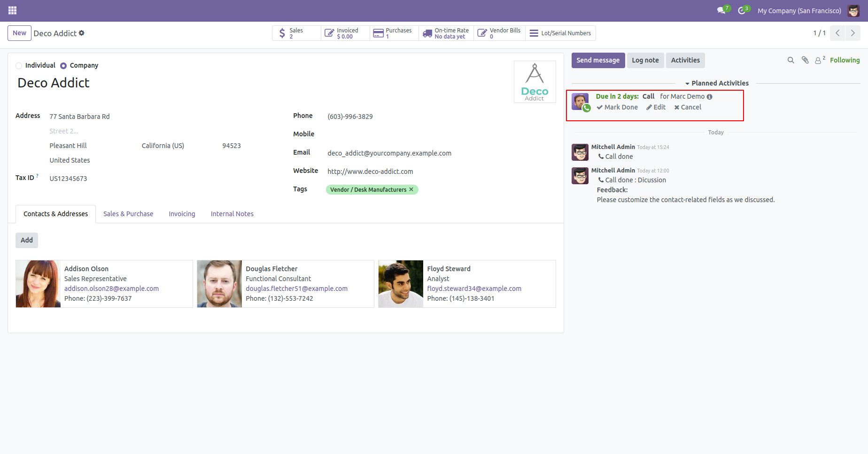Click the Send message button
The width and height of the screenshot is (868, 454).
(598, 60)
